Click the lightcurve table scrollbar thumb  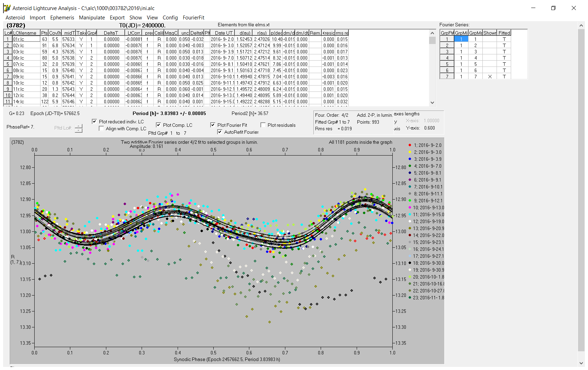pos(432,40)
